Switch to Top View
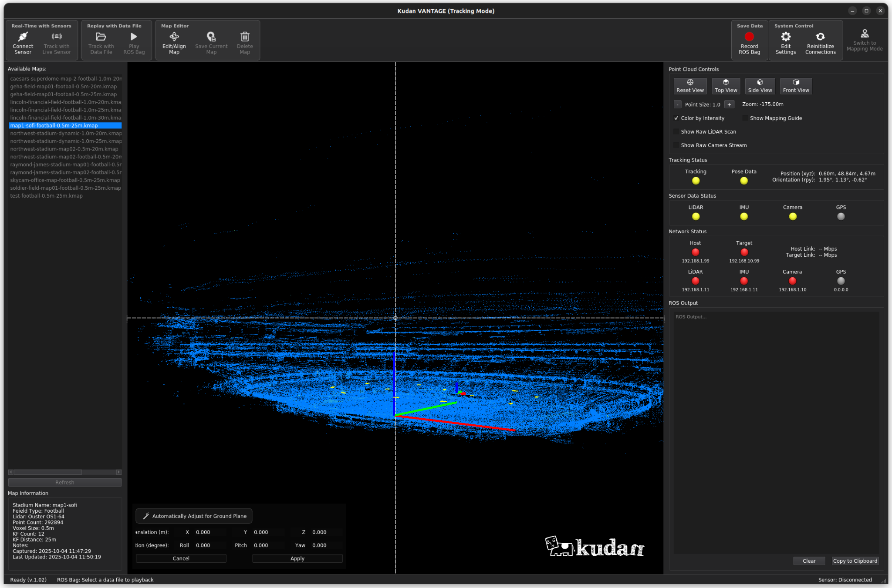The width and height of the screenshot is (892, 588). (726, 86)
